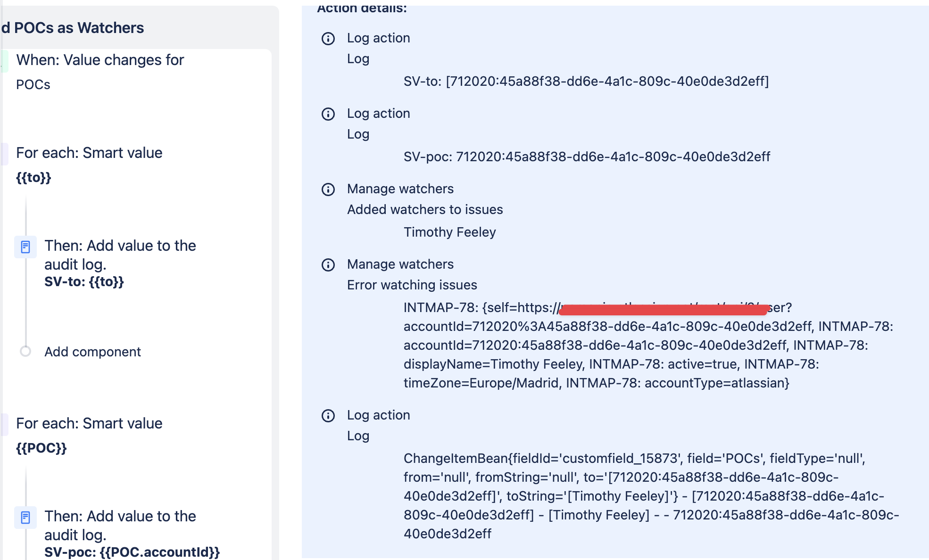Click the ChangeItemBean log output text
Viewport: 929px width, 560px height.
tap(652, 496)
